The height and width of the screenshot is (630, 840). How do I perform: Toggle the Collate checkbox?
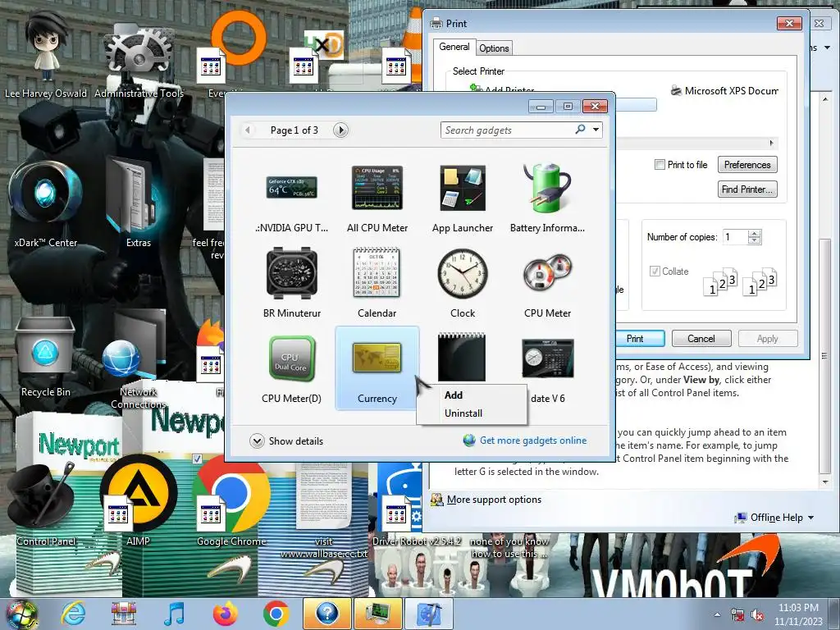point(655,271)
